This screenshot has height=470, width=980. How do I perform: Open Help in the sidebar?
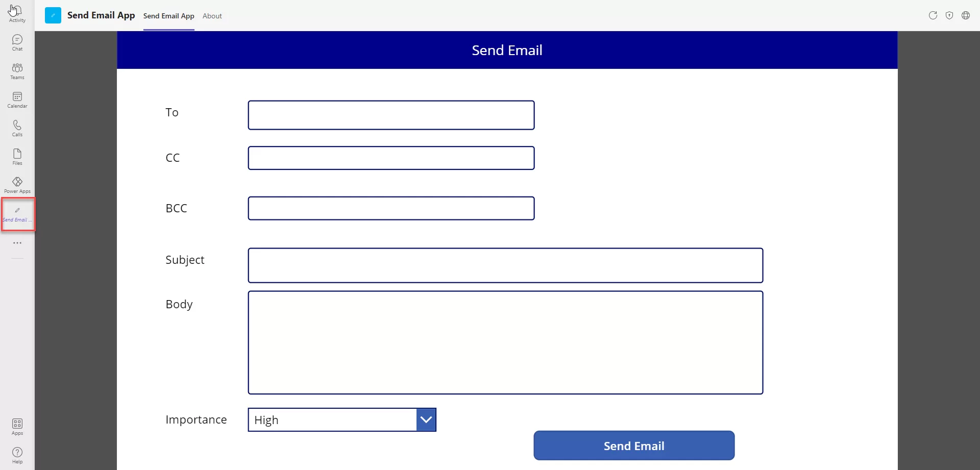pos(17,455)
